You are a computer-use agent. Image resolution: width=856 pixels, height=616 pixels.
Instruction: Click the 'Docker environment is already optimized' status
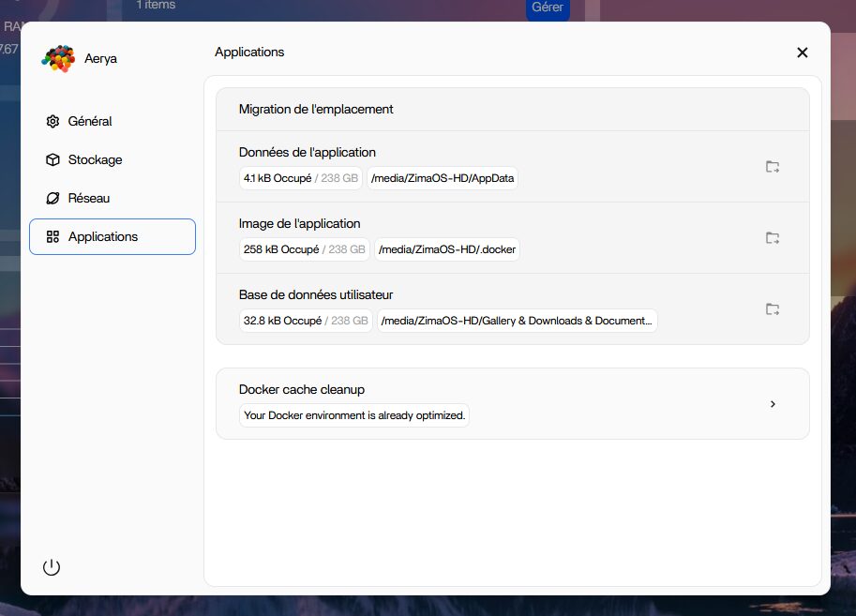point(354,415)
